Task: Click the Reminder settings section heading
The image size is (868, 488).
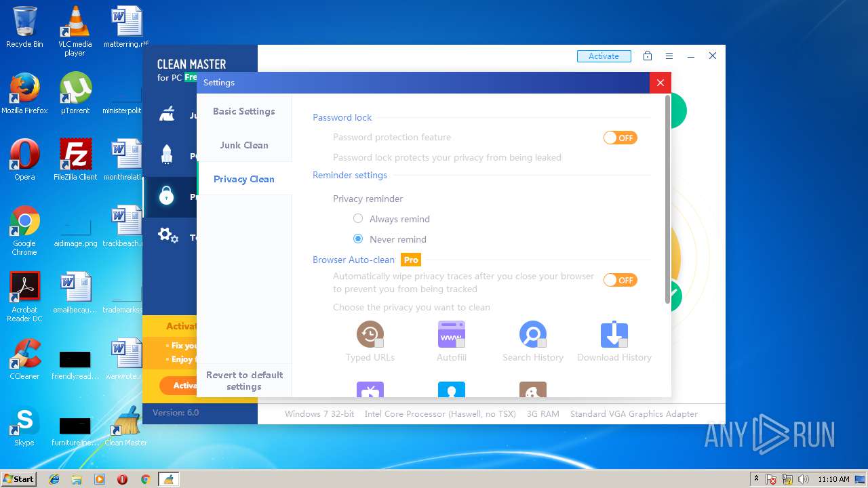Action: (350, 175)
